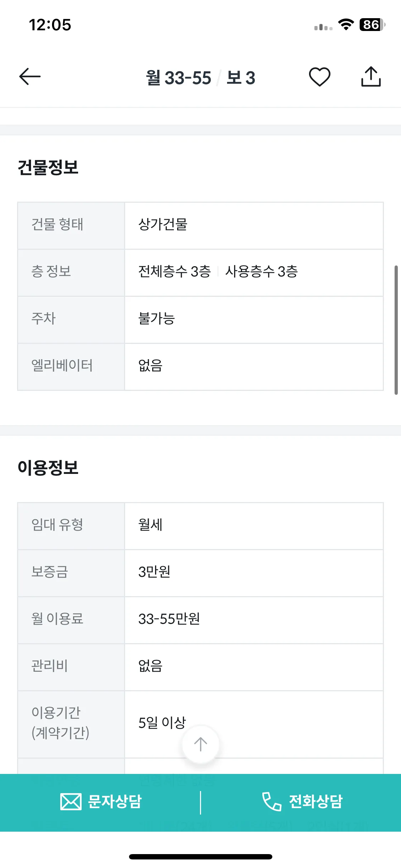Tap the envelope icon for 문자상담

(71, 802)
